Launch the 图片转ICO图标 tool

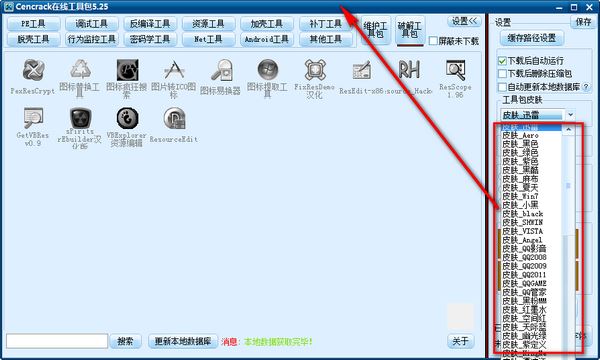(174, 70)
